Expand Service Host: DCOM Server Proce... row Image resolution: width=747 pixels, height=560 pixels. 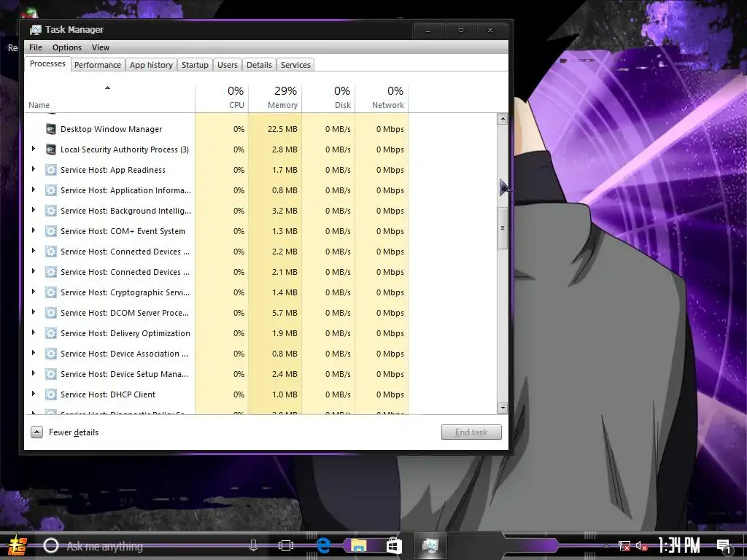pos(34,312)
